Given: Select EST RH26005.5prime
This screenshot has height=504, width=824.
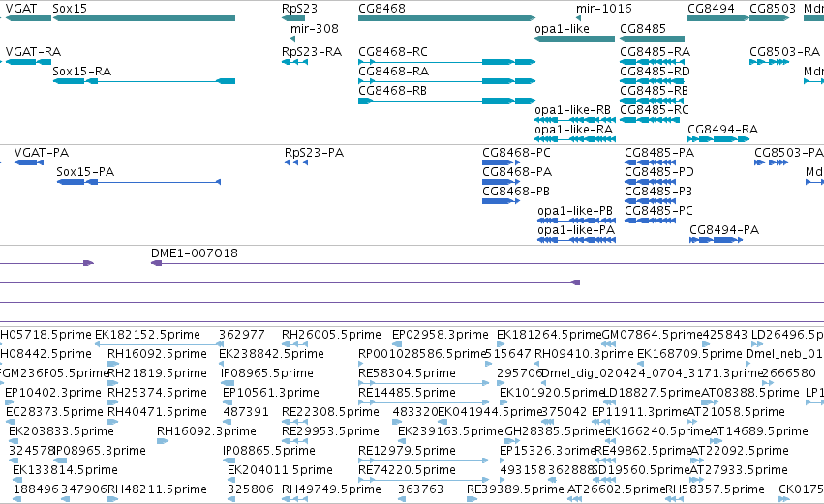Looking at the screenshot, I should point(331,335).
